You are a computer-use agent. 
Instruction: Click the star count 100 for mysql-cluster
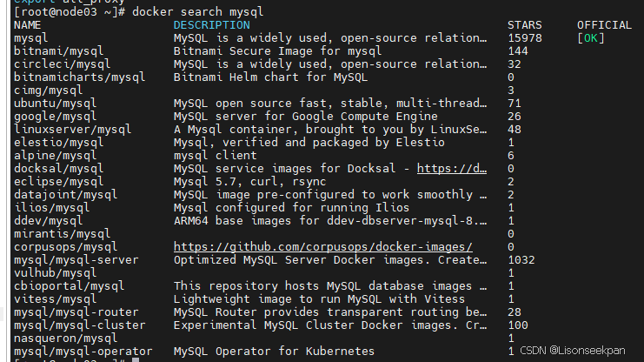click(x=518, y=325)
